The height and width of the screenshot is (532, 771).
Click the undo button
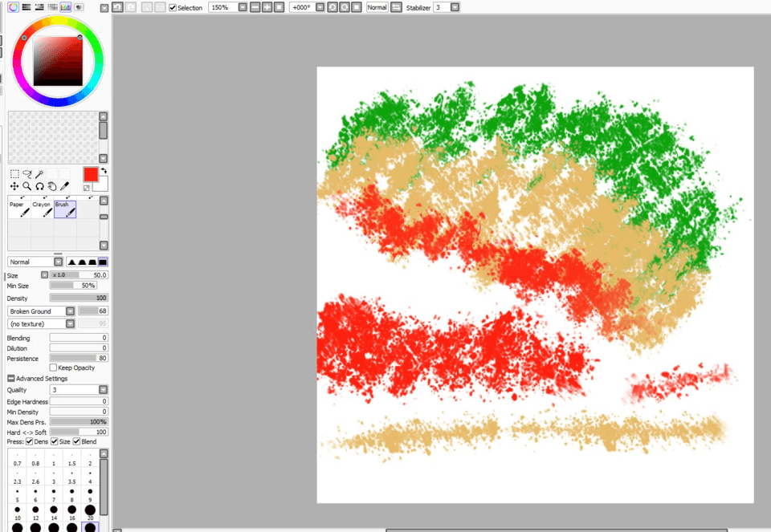click(117, 7)
